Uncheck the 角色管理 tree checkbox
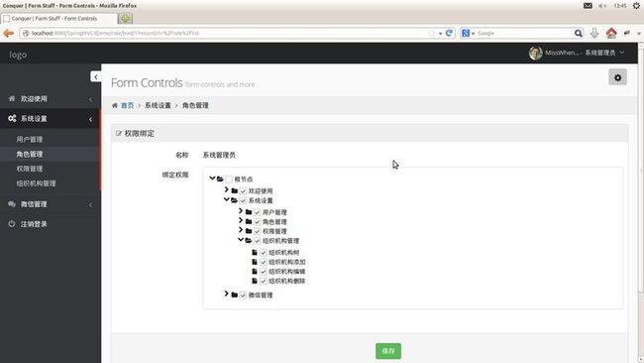 coord(258,222)
